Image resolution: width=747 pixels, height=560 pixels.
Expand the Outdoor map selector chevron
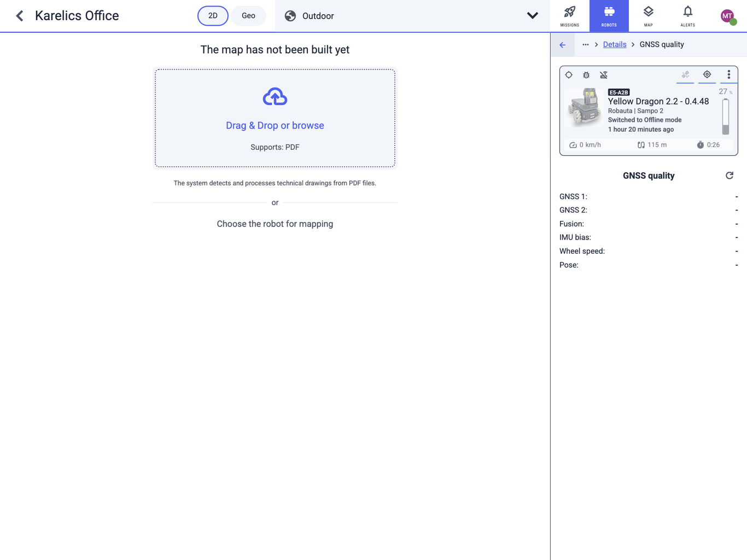pyautogui.click(x=532, y=16)
